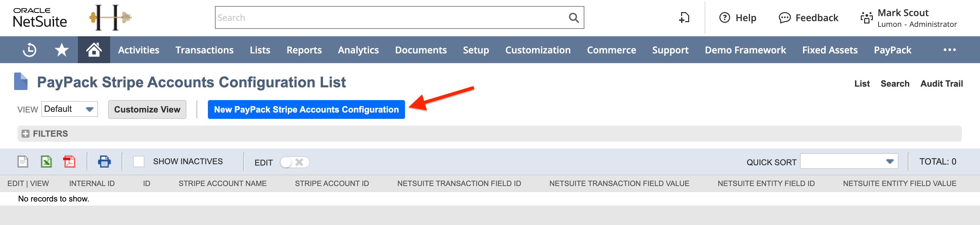Expand the Filters section
Screen dimensions: 980x225
tap(26, 134)
